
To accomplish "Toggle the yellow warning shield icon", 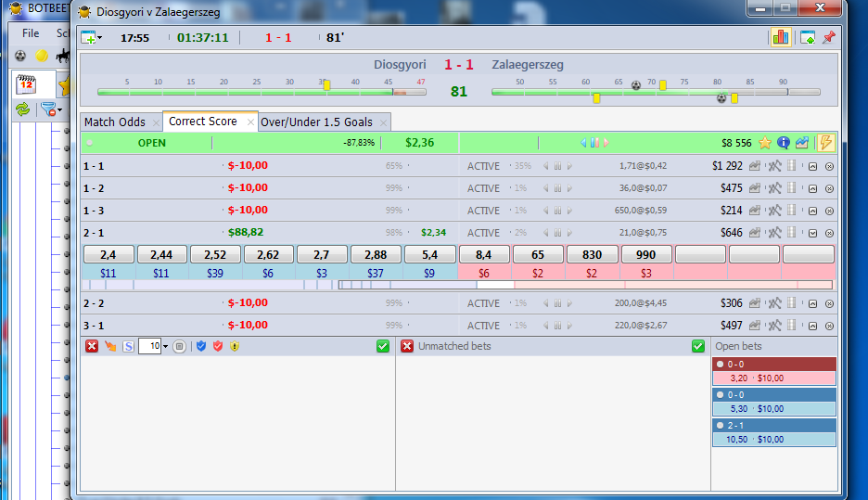I will tap(235, 346).
